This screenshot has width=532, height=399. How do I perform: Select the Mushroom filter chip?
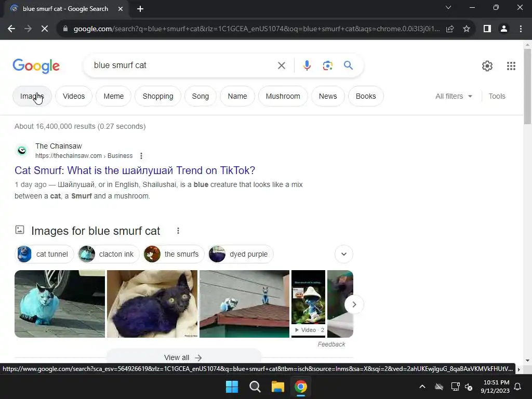click(x=283, y=96)
